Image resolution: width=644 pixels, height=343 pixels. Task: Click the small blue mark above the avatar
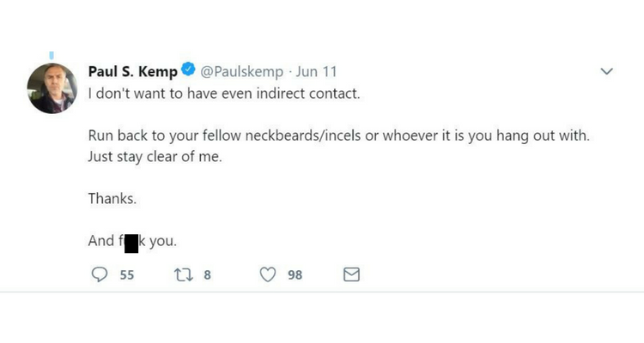51,56
